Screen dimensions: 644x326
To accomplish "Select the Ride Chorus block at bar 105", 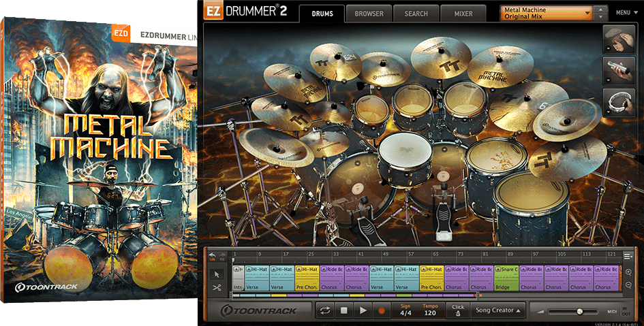I will click(x=556, y=278).
